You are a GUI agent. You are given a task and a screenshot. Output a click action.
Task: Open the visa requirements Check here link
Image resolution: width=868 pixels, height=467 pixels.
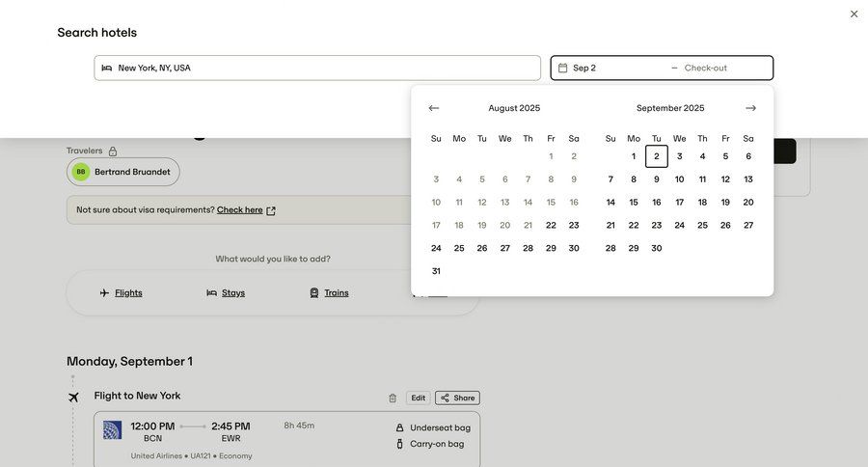[240, 210]
